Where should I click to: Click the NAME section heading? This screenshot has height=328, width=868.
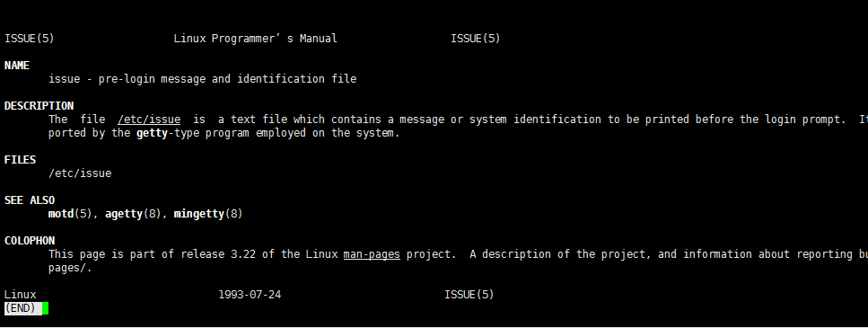(x=17, y=66)
